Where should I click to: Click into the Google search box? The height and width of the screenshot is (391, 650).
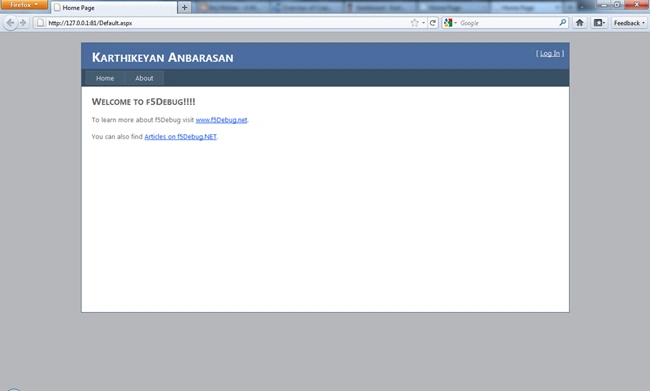508,23
